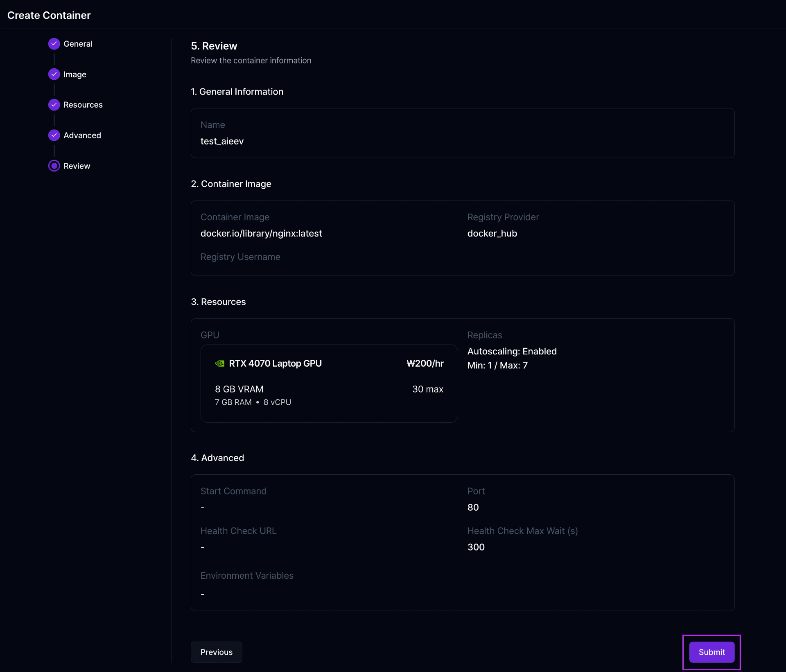Image resolution: width=786 pixels, height=672 pixels.
Task: Click the Port value 80
Action: (473, 507)
